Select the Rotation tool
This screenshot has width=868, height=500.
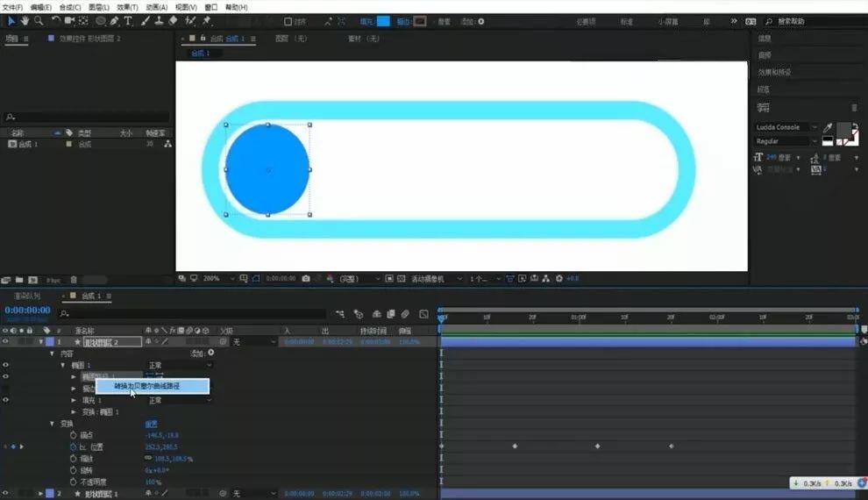[55, 21]
